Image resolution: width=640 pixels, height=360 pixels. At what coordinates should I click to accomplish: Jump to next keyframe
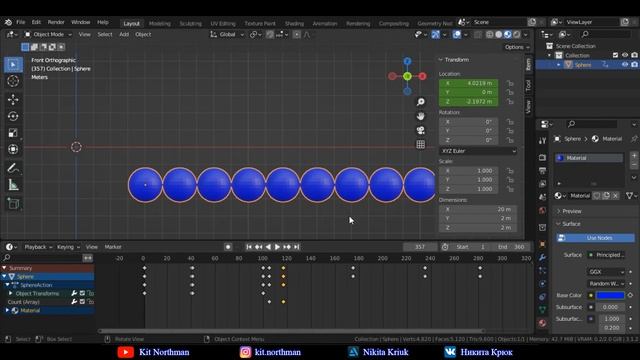pos(287,247)
